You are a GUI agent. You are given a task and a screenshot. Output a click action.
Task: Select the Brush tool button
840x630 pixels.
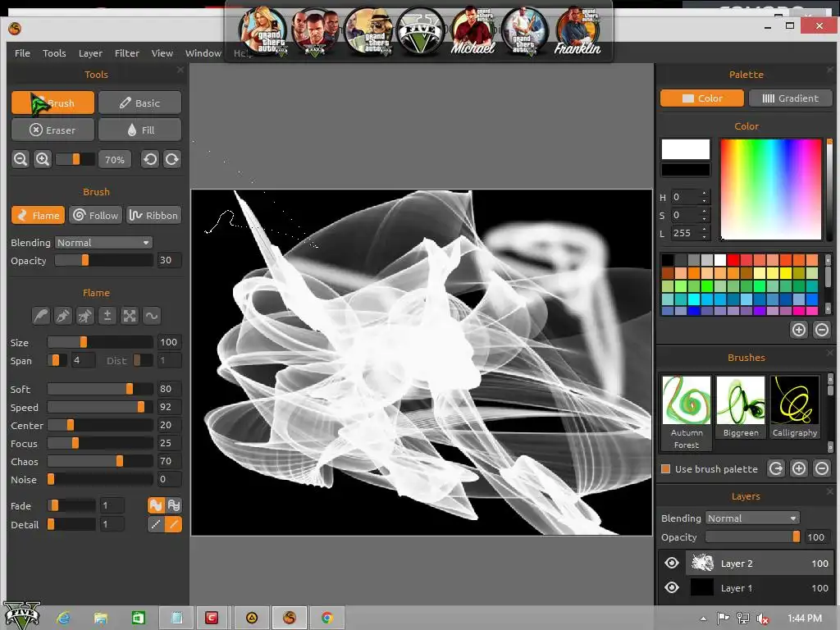point(52,103)
